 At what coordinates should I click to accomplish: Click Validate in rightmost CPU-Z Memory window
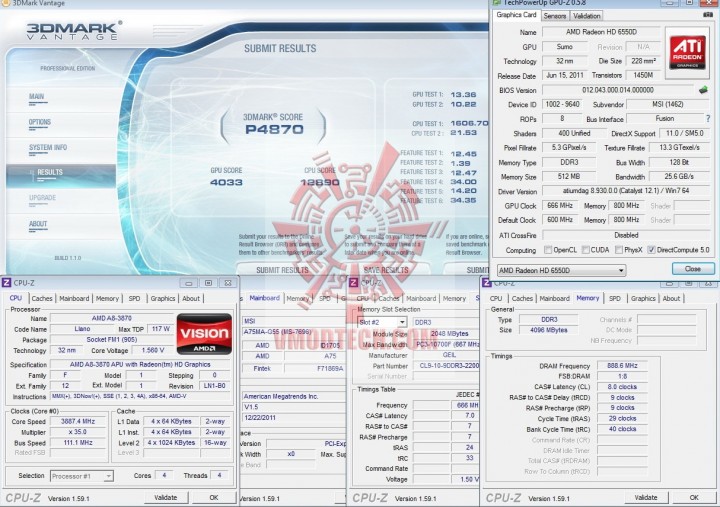[646, 497]
